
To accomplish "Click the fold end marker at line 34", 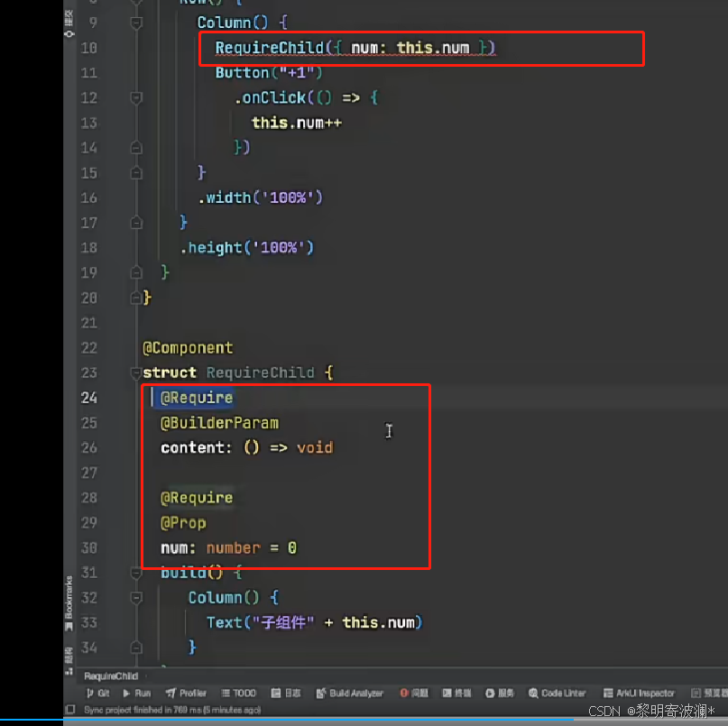I will click(136, 648).
